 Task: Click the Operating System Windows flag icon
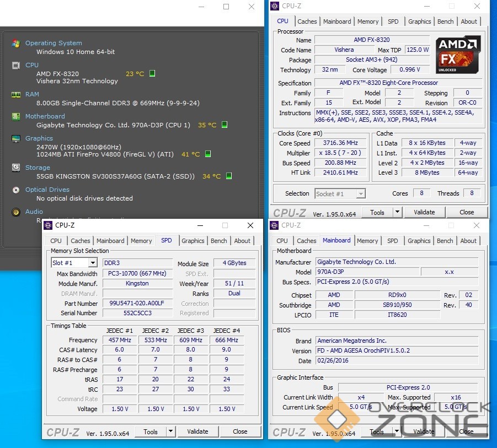[x=16, y=43]
